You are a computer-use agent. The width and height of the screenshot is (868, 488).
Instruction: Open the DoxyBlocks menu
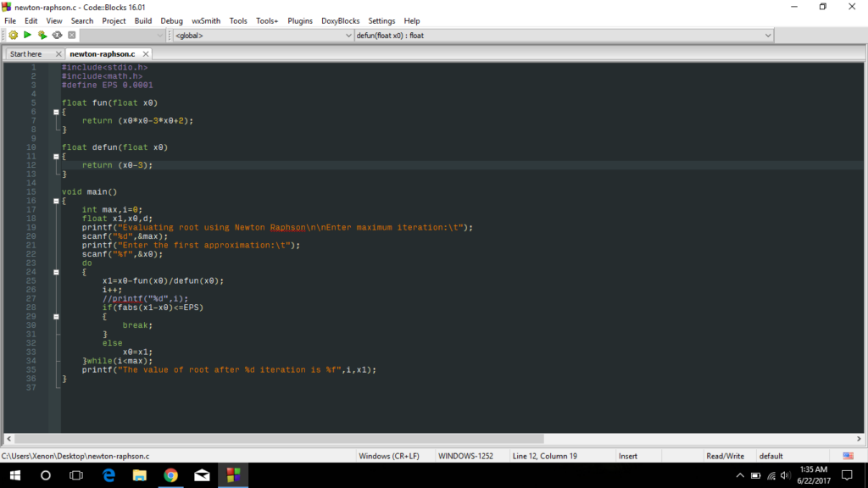pos(339,20)
